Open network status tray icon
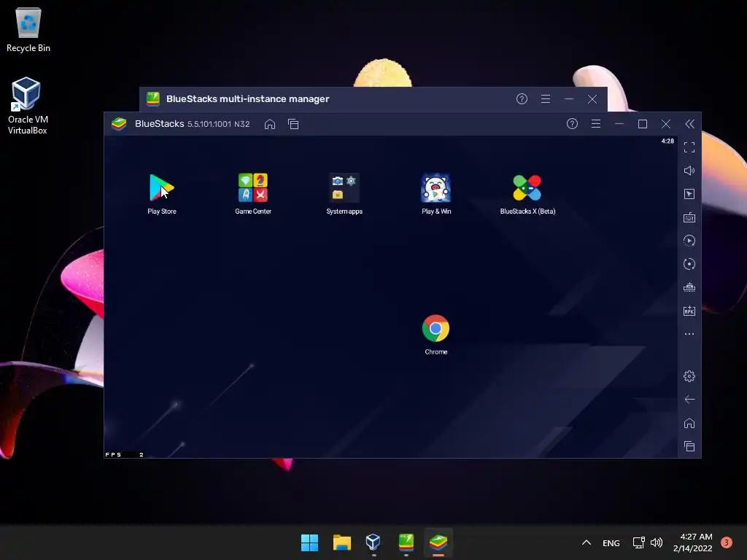Screen dimensions: 747x560 tap(638, 542)
